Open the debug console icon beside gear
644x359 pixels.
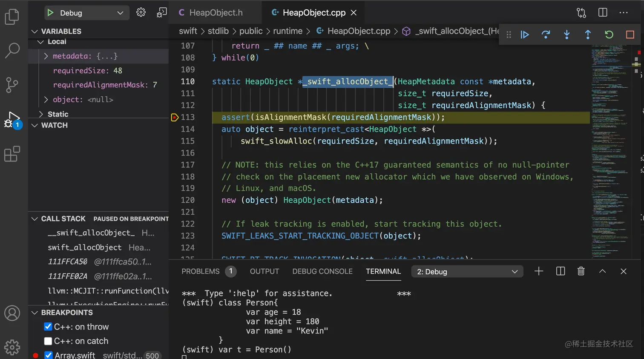(161, 13)
